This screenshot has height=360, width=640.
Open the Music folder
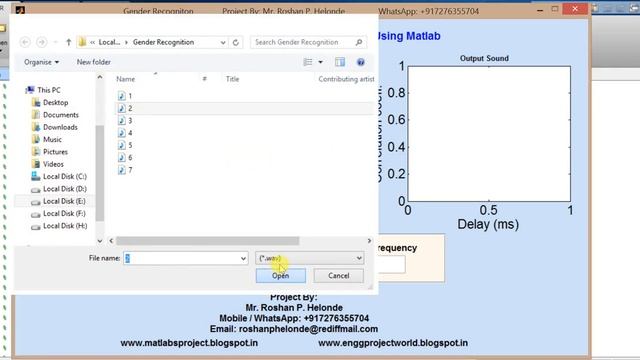coord(47,139)
